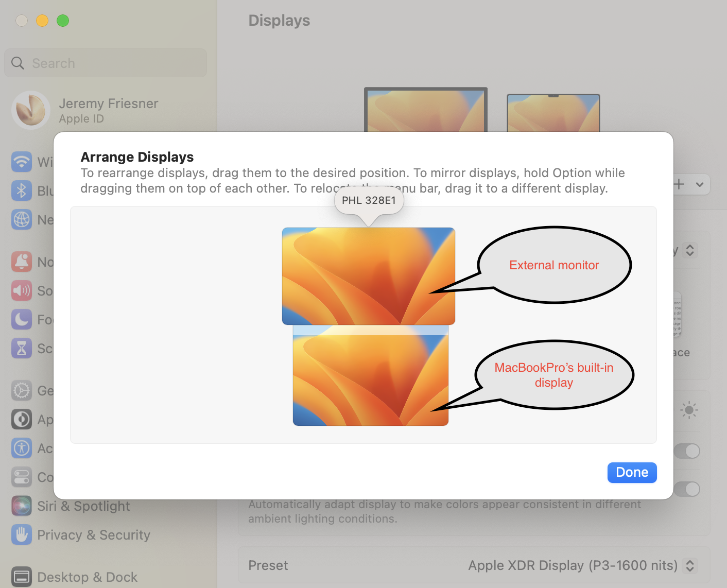Click the Apple ID avatar picture
Viewport: 727px width, 588px height.
coord(30,110)
